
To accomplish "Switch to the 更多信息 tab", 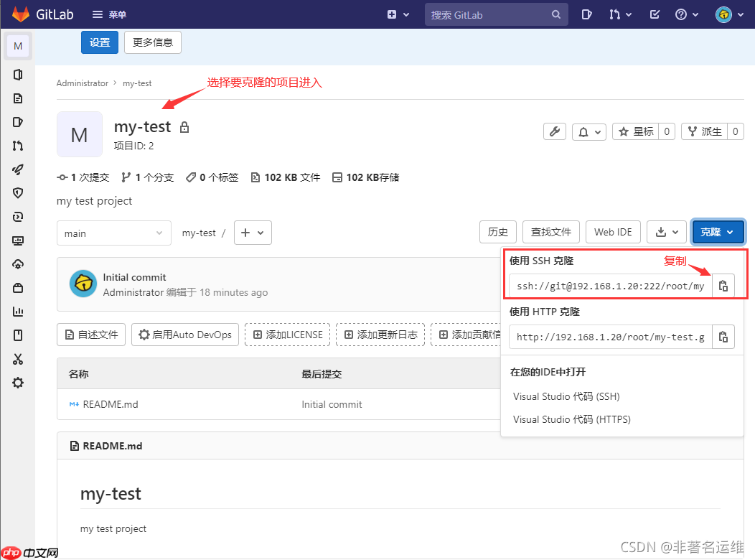I will (152, 42).
